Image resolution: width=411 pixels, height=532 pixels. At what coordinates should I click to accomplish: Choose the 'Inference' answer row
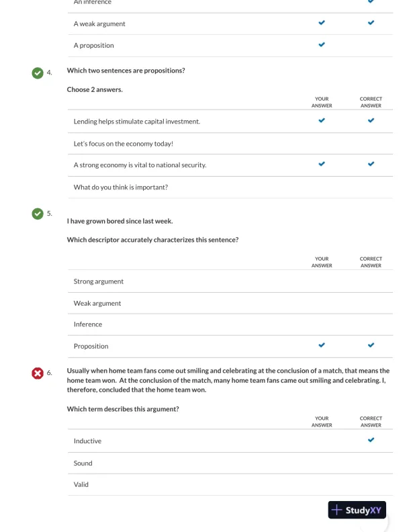(88, 324)
